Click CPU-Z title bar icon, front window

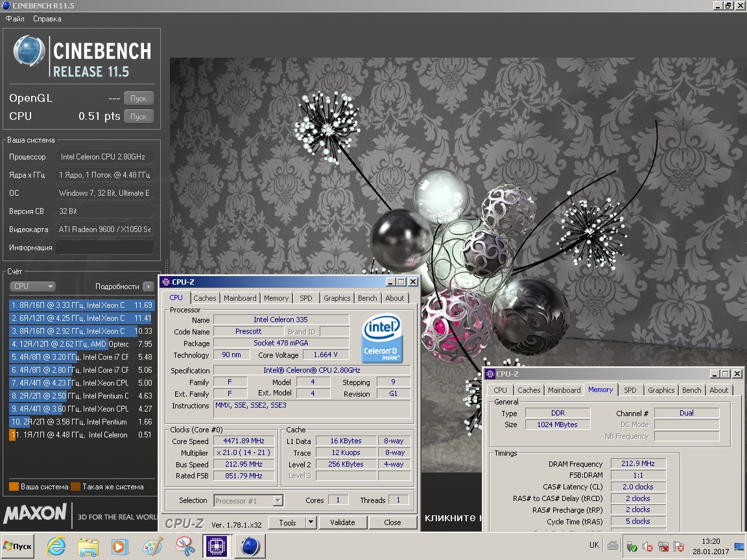(166, 282)
